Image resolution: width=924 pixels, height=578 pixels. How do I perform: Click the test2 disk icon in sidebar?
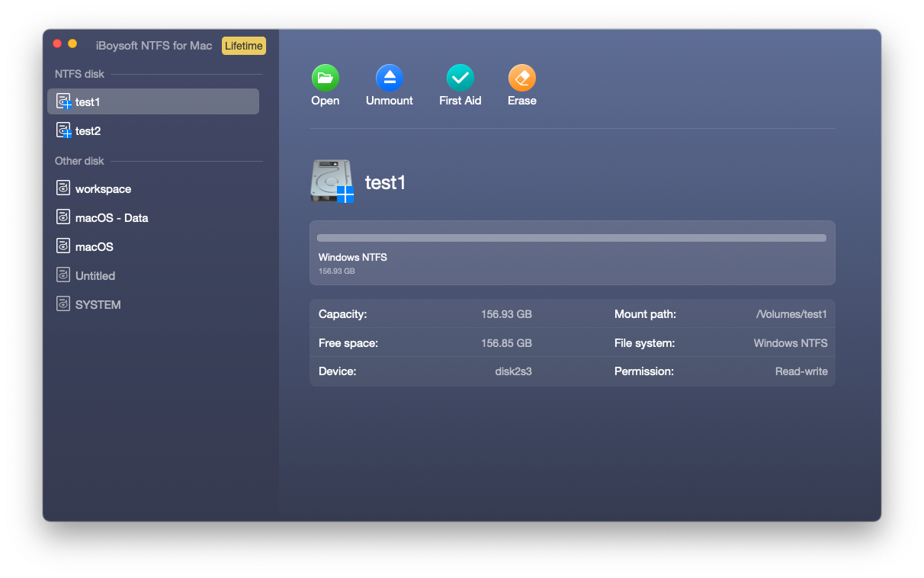tap(64, 130)
